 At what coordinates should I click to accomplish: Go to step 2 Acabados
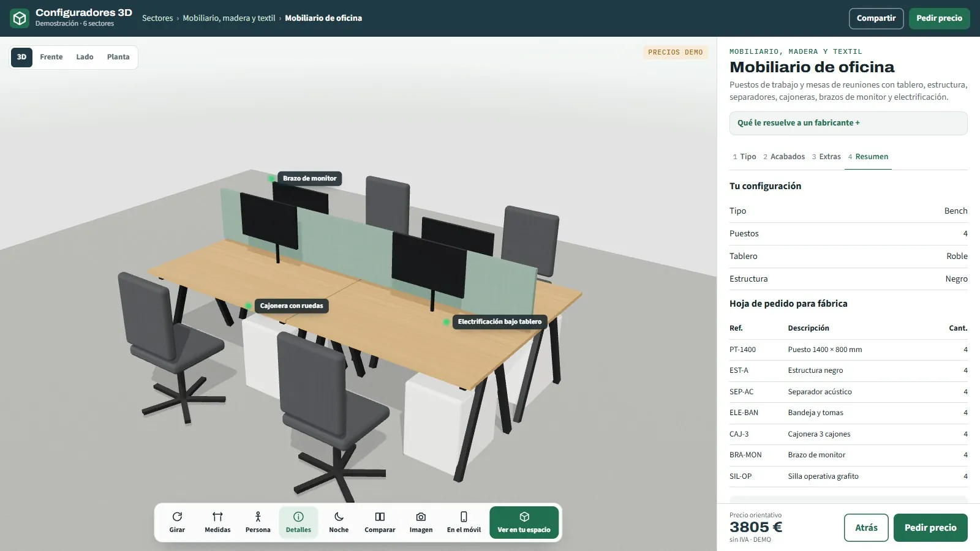coord(784,157)
